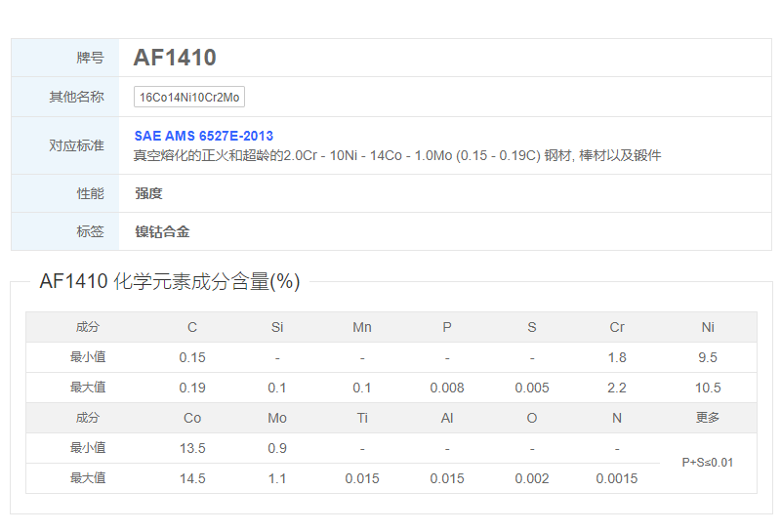Viewport: 781px width, 532px height.
Task: Click the P column header
Action: (x=447, y=327)
